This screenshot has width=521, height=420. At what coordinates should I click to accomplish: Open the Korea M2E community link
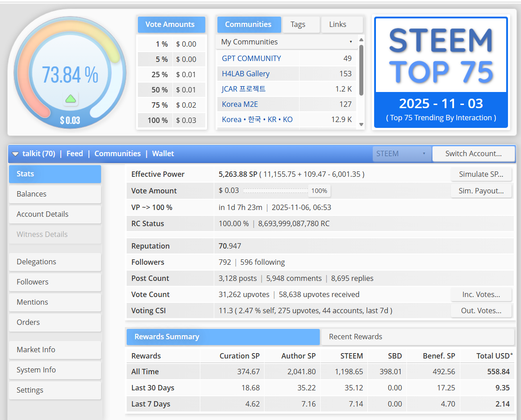click(x=239, y=104)
